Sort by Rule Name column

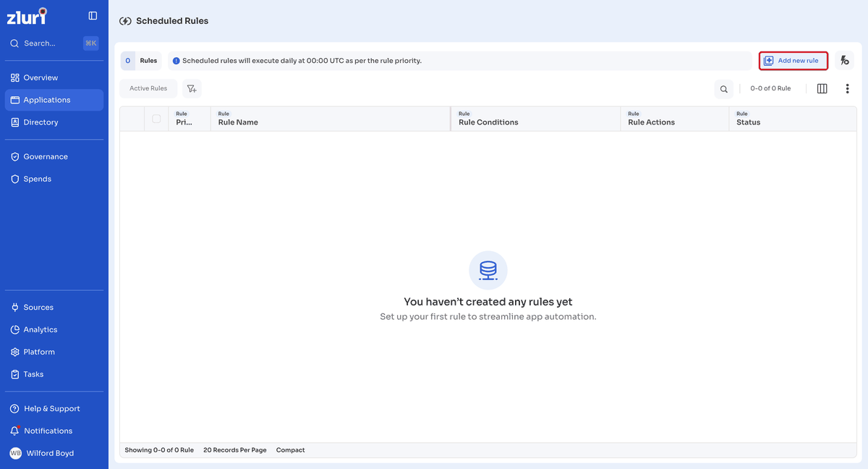tap(331, 119)
